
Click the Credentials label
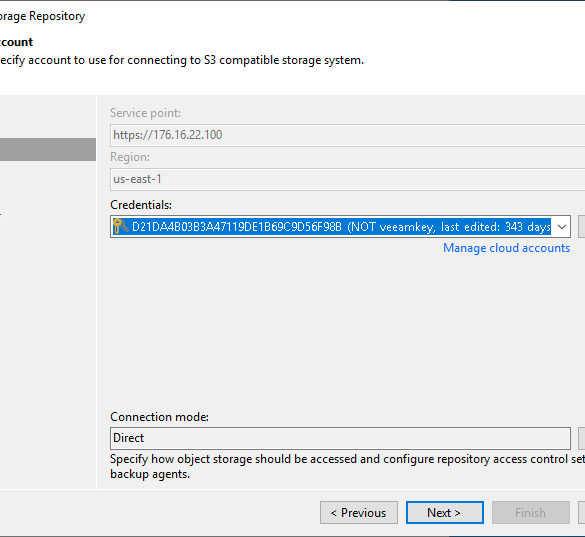pyautogui.click(x=141, y=205)
